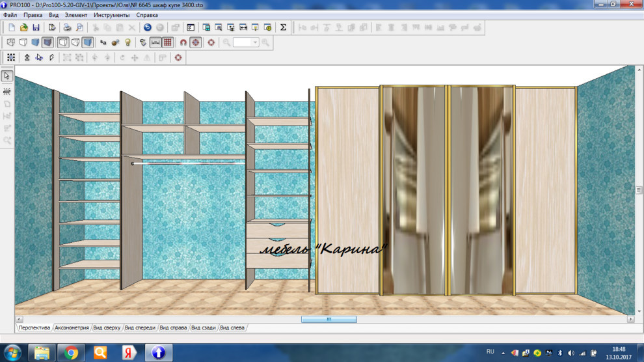Toggle the wireframe display mode
This screenshot has height=362, width=644.
[x=10, y=42]
